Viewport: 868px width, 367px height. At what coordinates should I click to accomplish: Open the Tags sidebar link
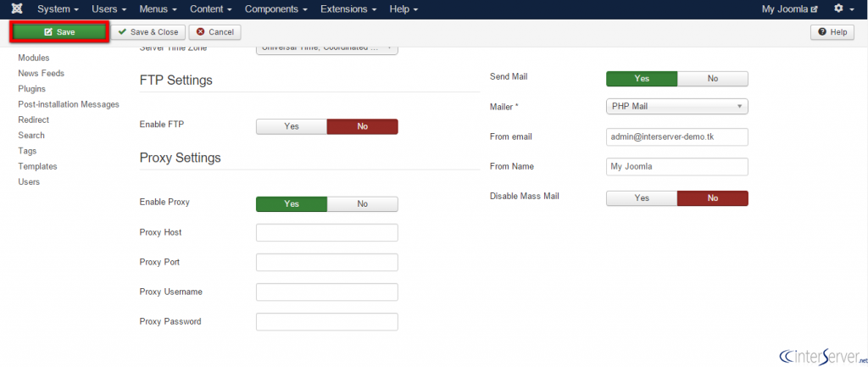pos(27,151)
